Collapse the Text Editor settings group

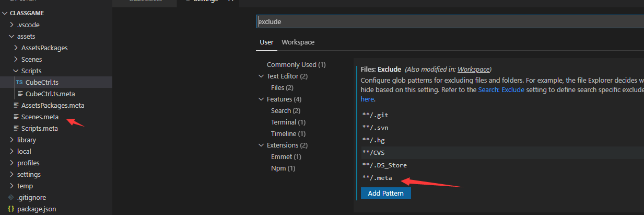tap(262, 76)
